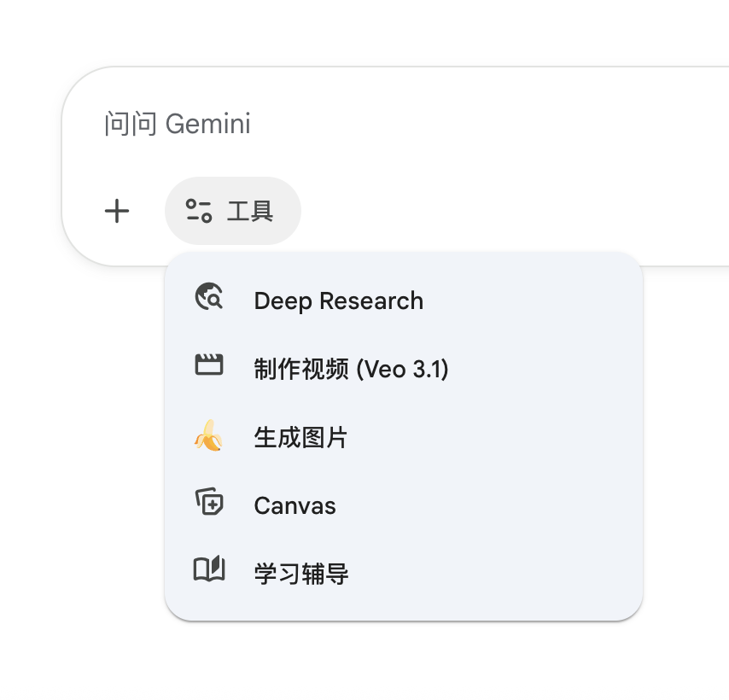Click the sliders icon on the 工具 button

pos(199,211)
